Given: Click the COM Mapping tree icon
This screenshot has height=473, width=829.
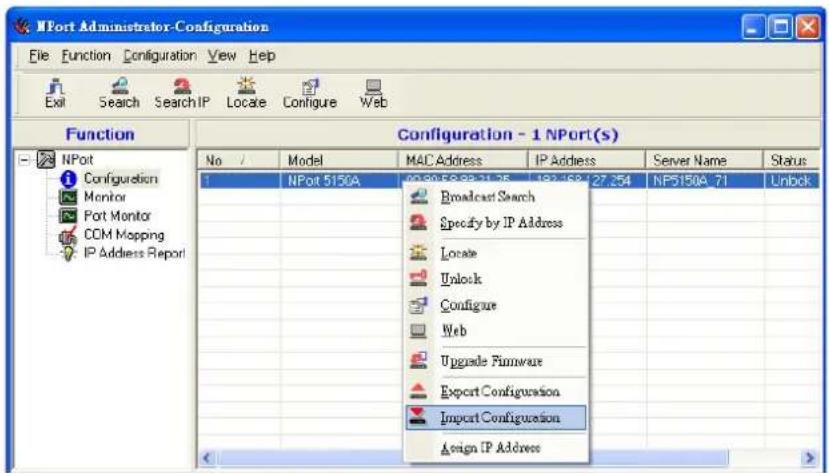Looking at the screenshot, I should point(68,235).
